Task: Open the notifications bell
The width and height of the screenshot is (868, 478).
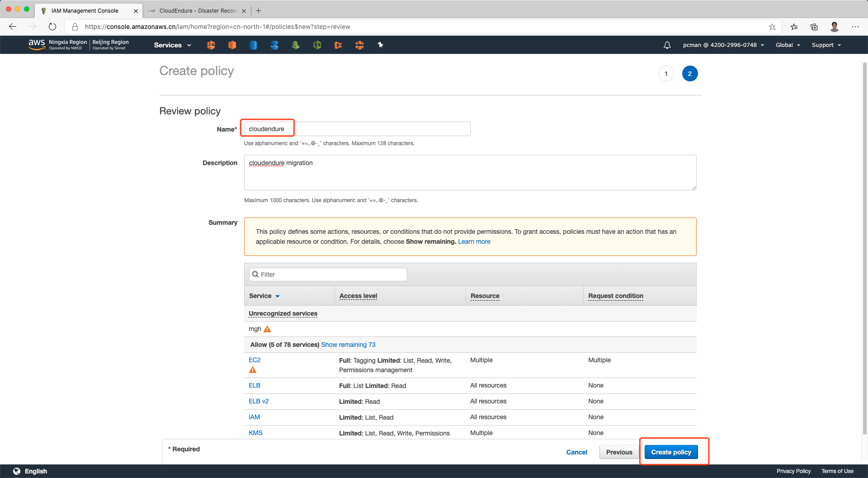Action: click(x=667, y=45)
